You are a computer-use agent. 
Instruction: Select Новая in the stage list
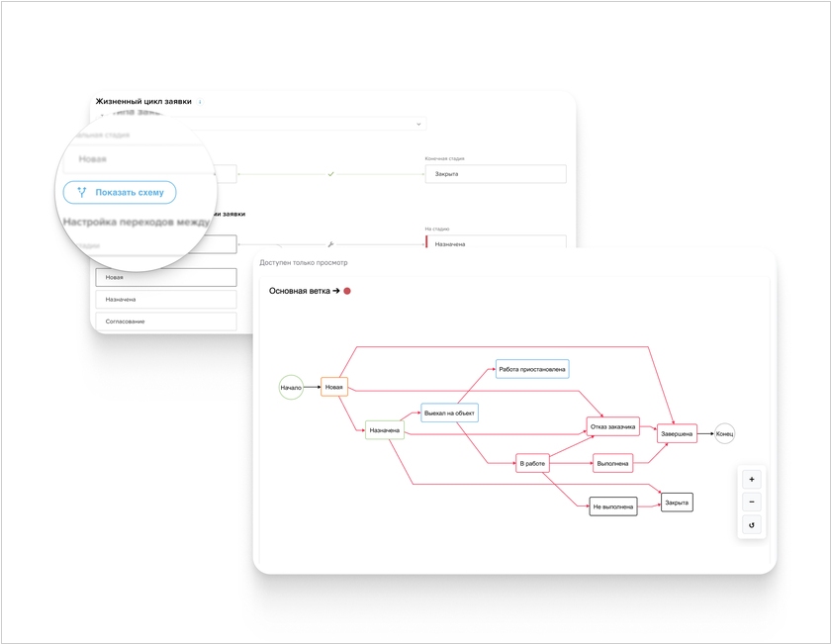pyautogui.click(x=166, y=277)
